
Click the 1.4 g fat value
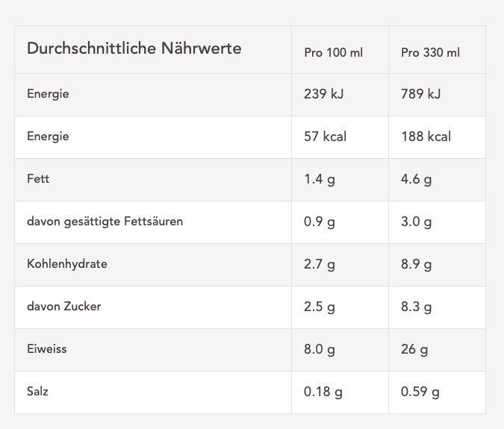[x=320, y=180]
